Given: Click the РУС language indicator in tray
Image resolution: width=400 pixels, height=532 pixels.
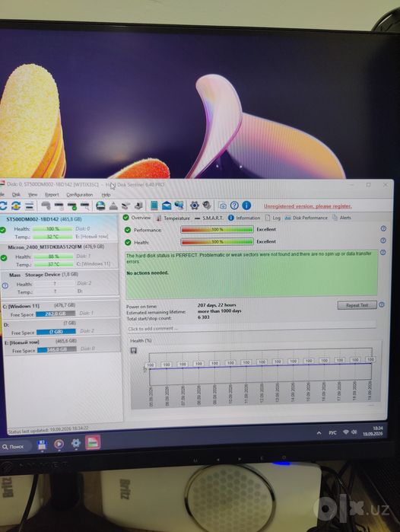Looking at the screenshot, I should point(332,432).
